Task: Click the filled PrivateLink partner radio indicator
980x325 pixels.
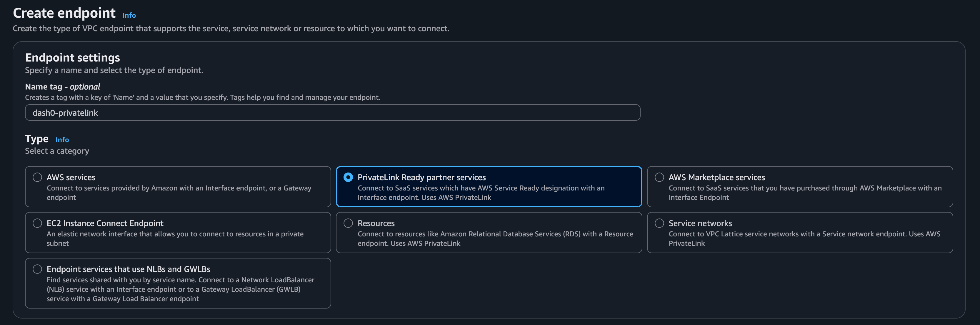Action: (348, 177)
